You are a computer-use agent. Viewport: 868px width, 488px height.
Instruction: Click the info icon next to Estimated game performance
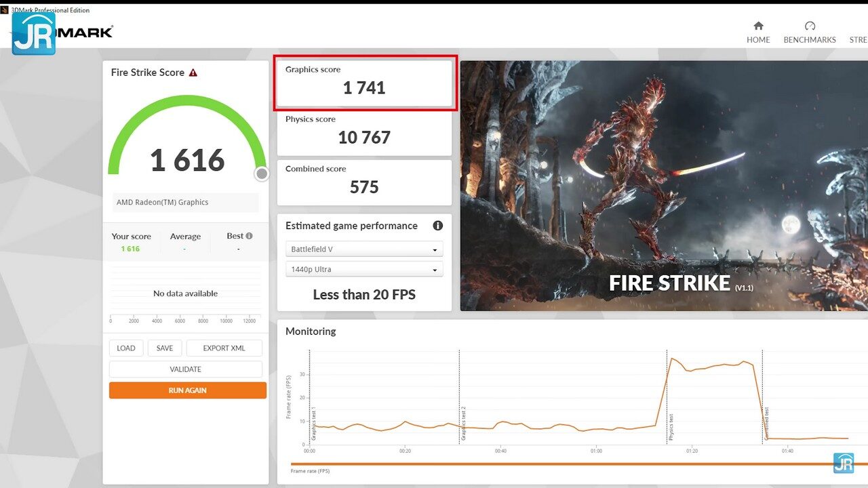437,225
